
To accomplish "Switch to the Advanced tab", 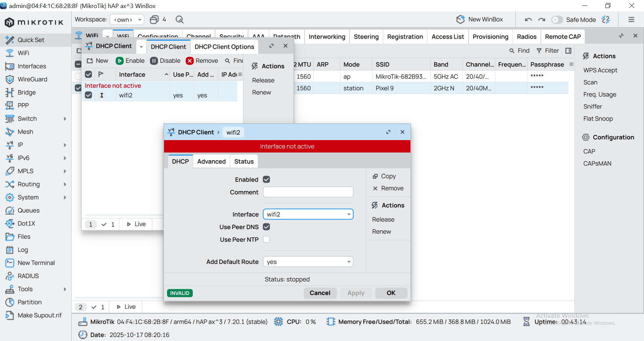I will [x=211, y=162].
